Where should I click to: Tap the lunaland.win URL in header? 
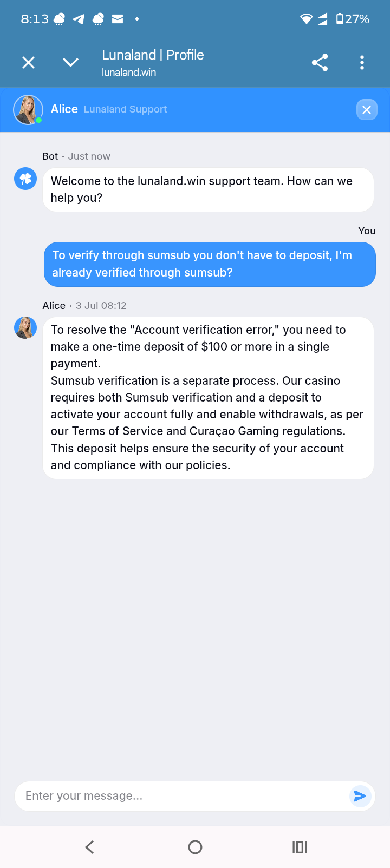pyautogui.click(x=129, y=72)
